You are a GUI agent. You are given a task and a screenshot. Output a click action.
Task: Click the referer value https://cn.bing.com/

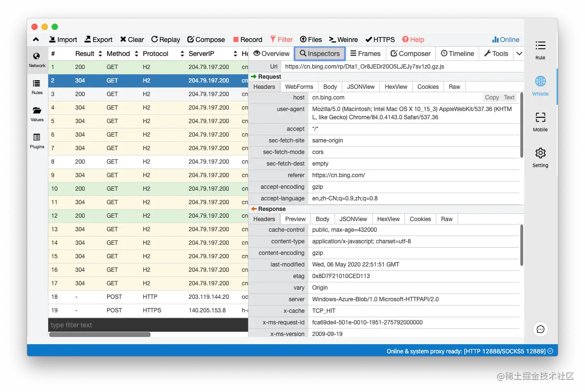[338, 175]
